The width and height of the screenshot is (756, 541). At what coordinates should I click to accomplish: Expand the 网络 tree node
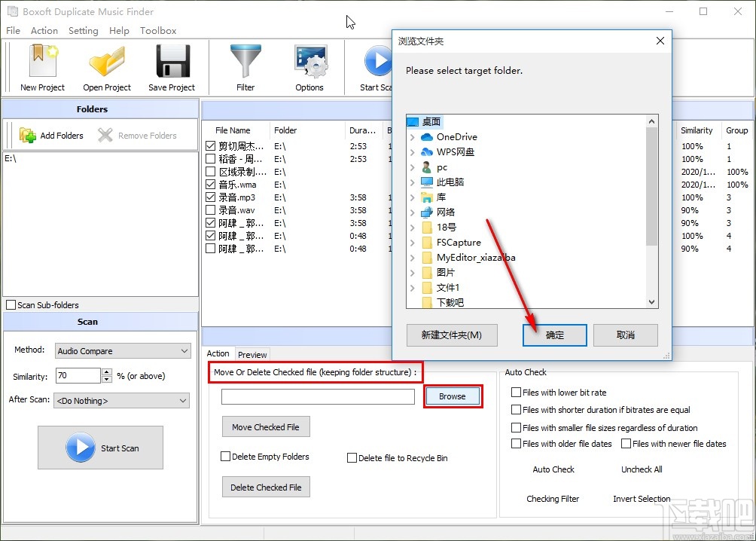click(412, 212)
